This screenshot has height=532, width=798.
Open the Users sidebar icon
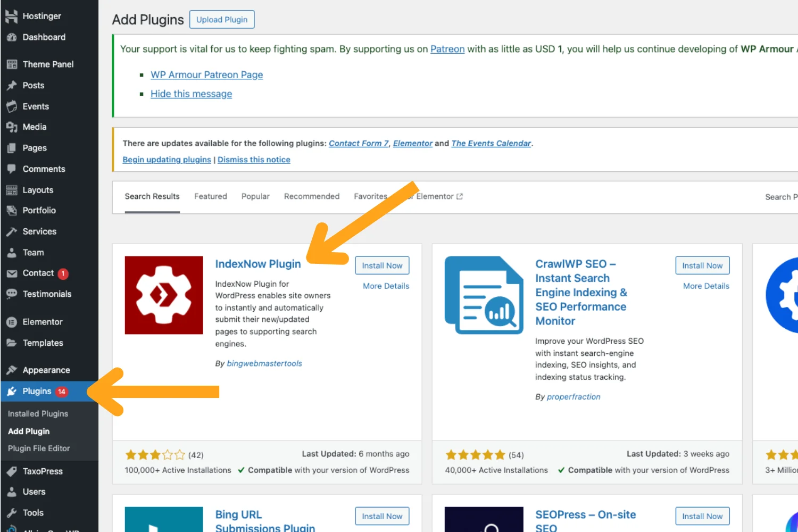coord(12,492)
